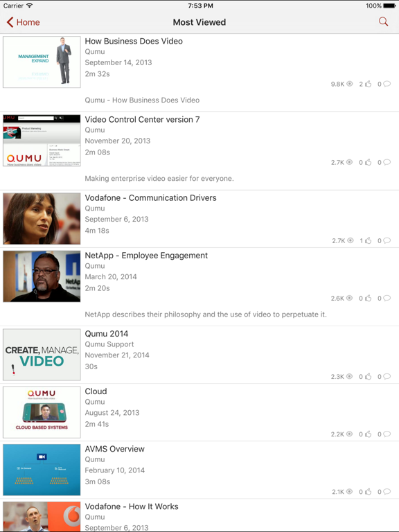The height and width of the screenshot is (532, 399).
Task: Click 'Qumu - How Business Does Video' description
Action: coord(142,100)
